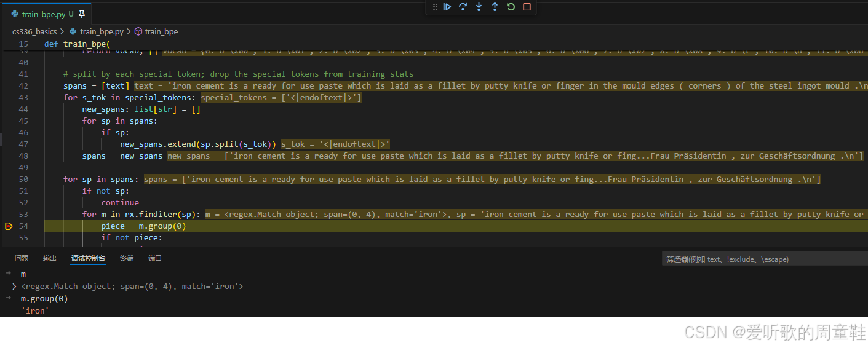868x348 pixels.
Task: Click the comment on line 41
Action: (238, 74)
